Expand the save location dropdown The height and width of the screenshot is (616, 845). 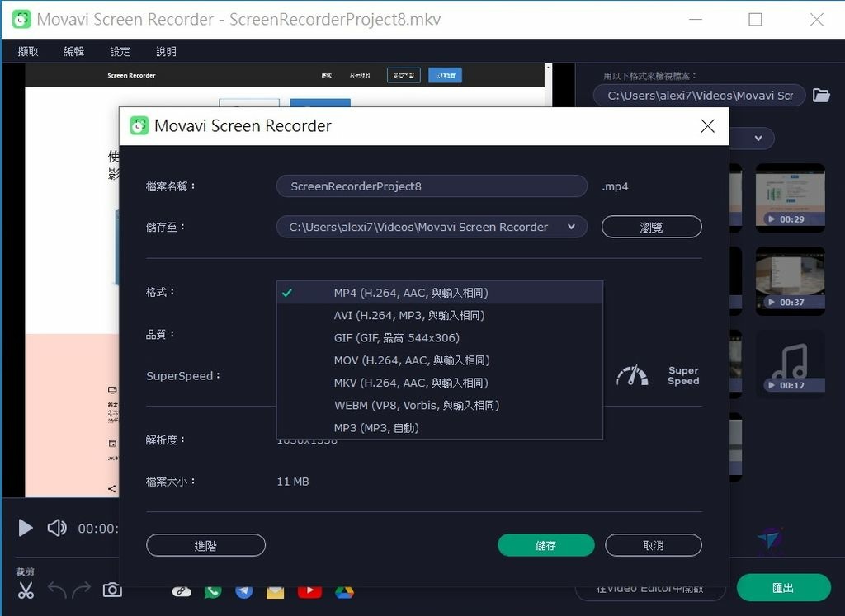571,227
